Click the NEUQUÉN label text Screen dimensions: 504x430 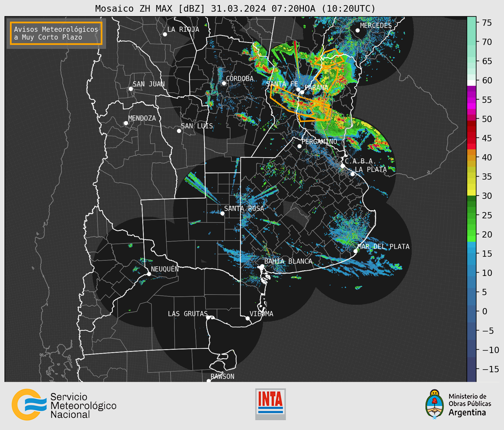pyautogui.click(x=165, y=269)
